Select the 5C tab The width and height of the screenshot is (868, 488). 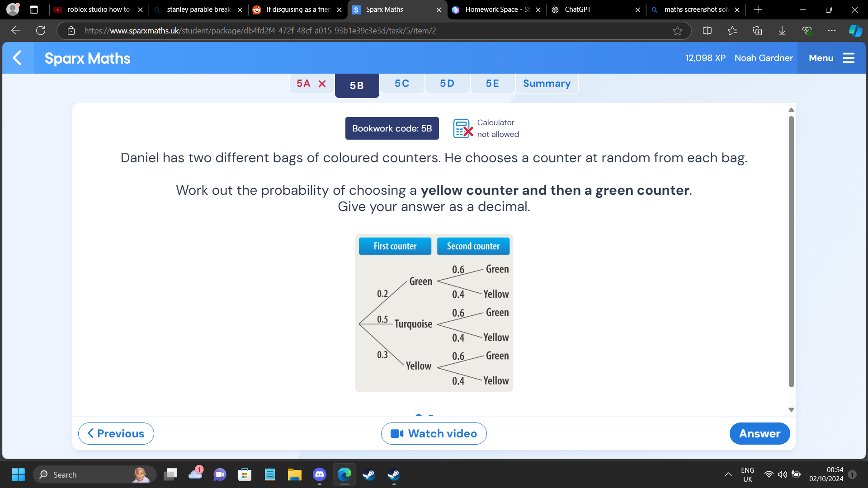coord(402,84)
